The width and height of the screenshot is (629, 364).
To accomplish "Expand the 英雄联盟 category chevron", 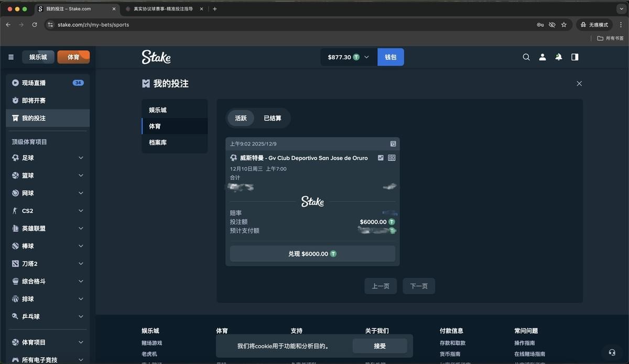I will pyautogui.click(x=81, y=228).
